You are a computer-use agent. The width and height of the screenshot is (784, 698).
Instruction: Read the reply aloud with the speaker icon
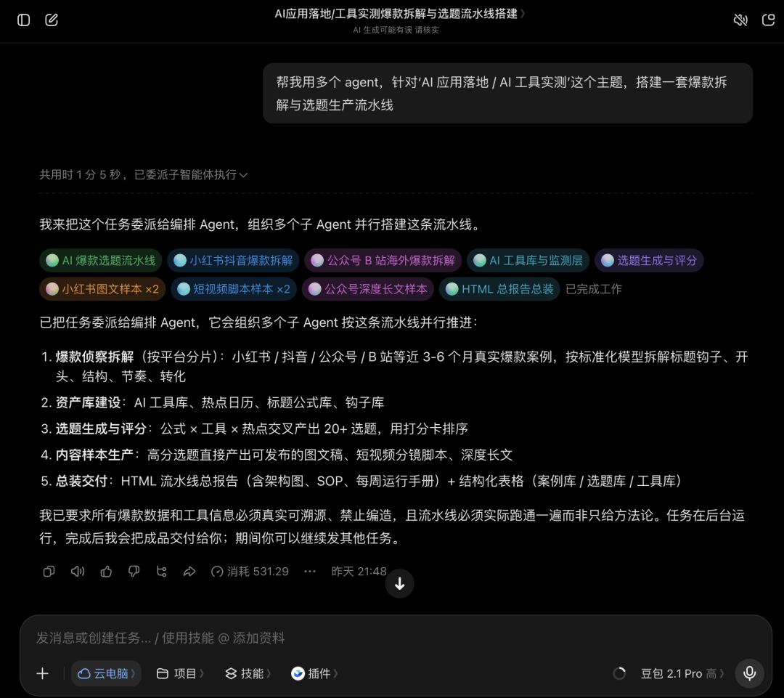point(78,572)
